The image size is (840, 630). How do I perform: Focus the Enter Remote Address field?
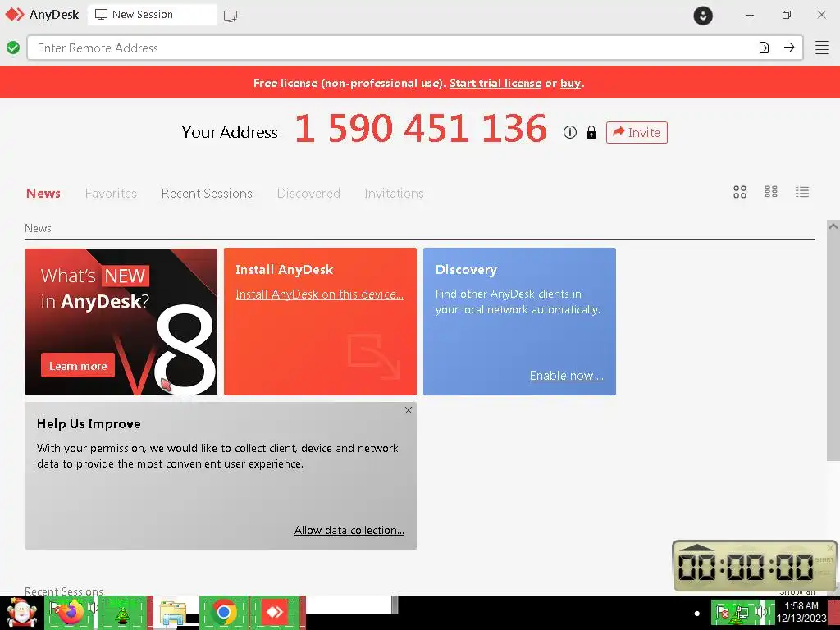[x=391, y=48]
